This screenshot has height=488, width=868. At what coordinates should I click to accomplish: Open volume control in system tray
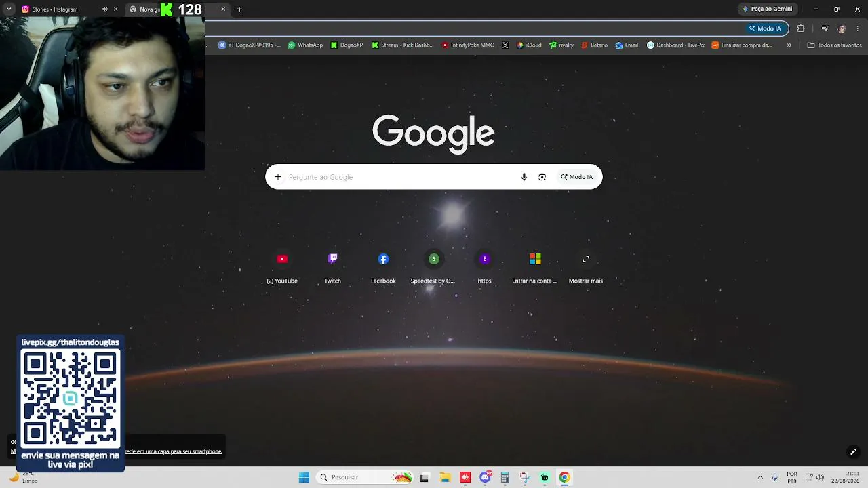point(820,477)
